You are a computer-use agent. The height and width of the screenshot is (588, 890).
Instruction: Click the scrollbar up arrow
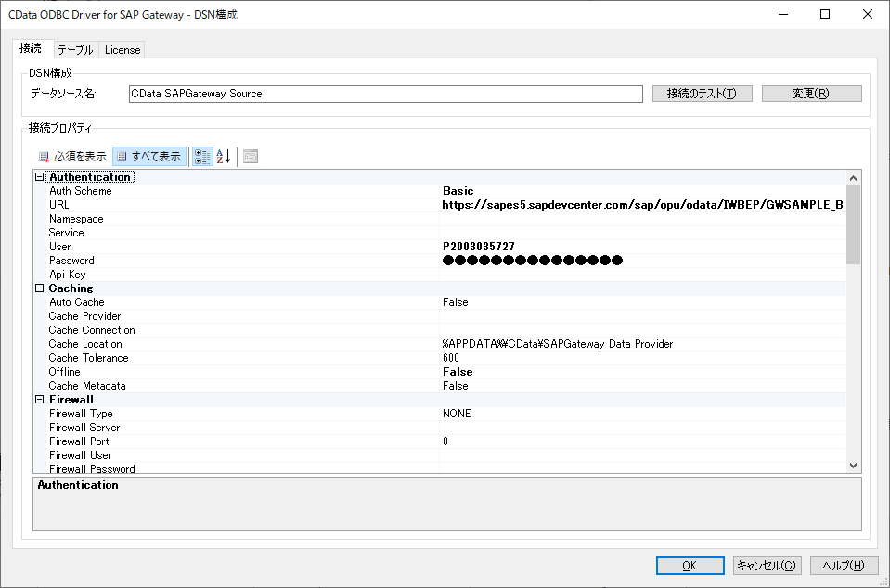point(853,178)
